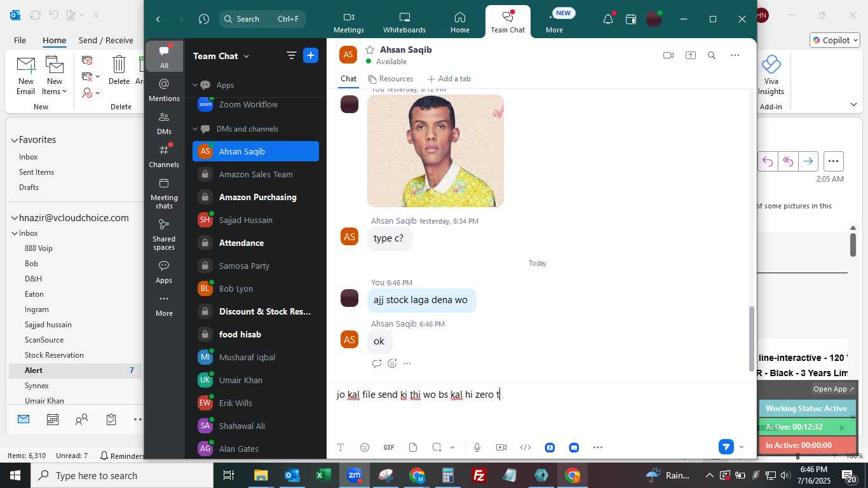This screenshot has height=488, width=868.
Task: Open Channels in Zoom sidebar
Action: (x=164, y=156)
